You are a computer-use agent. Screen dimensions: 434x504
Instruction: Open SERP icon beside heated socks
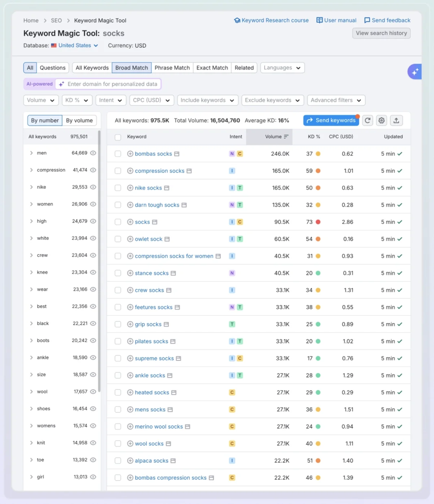pos(174,392)
